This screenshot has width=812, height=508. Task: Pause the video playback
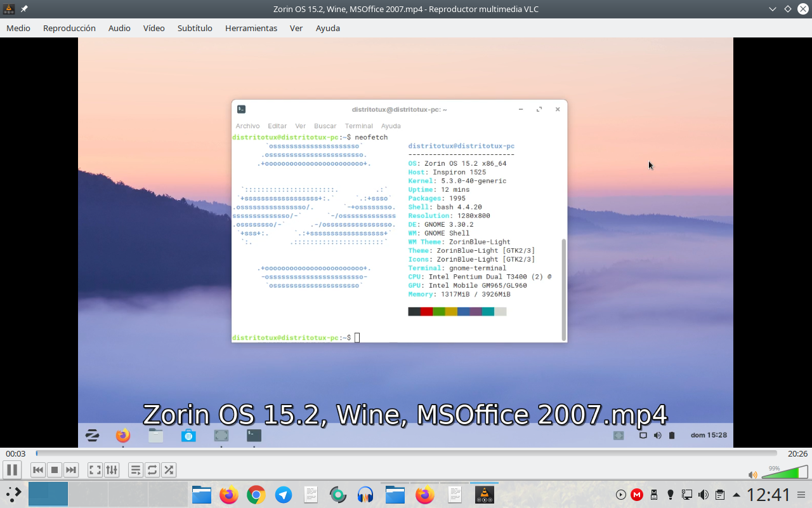click(11, 470)
